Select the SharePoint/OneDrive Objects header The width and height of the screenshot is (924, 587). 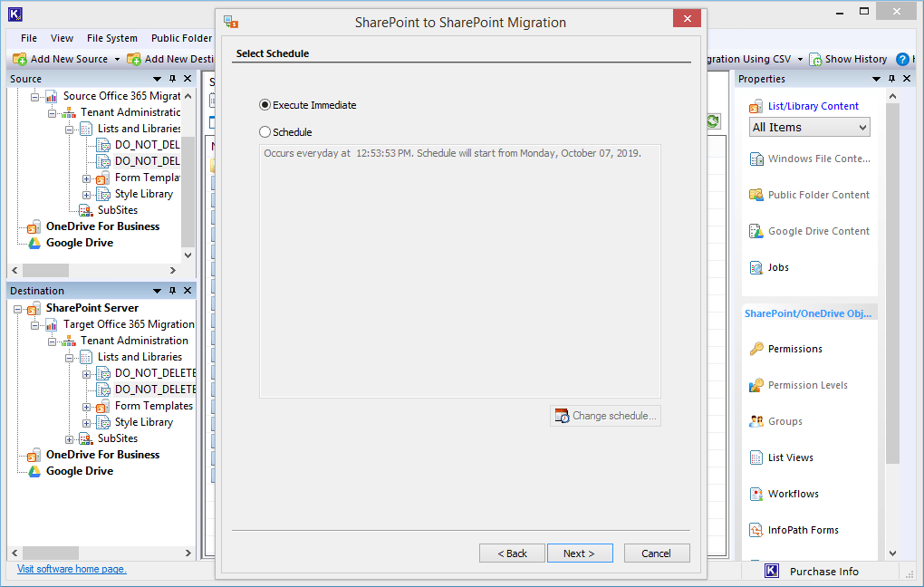click(x=808, y=313)
